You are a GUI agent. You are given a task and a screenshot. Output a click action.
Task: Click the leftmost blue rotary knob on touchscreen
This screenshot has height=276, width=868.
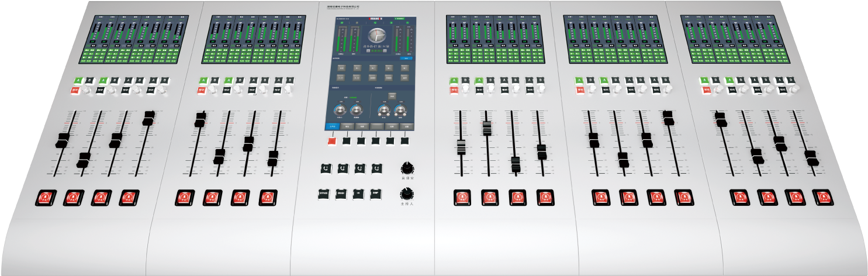point(340,109)
